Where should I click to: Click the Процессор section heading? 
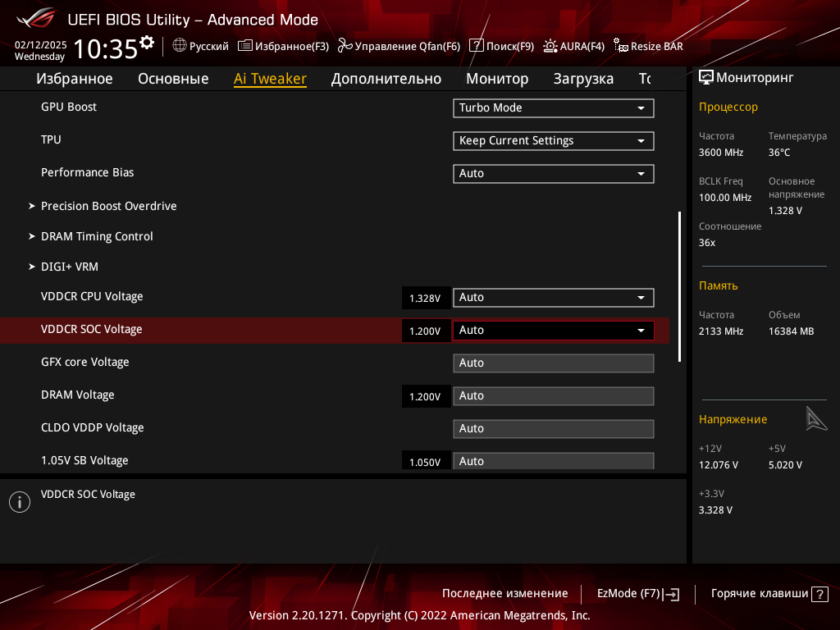(728, 107)
